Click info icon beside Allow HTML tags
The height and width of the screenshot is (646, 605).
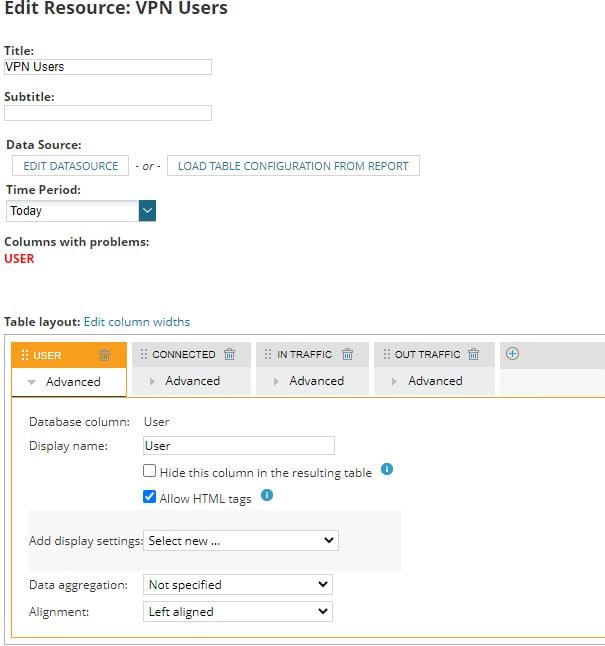click(x=267, y=495)
